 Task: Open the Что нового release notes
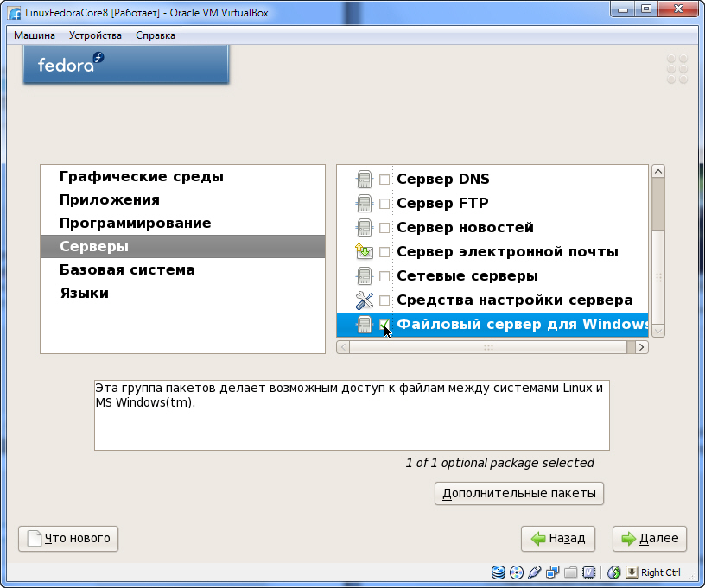(x=68, y=538)
